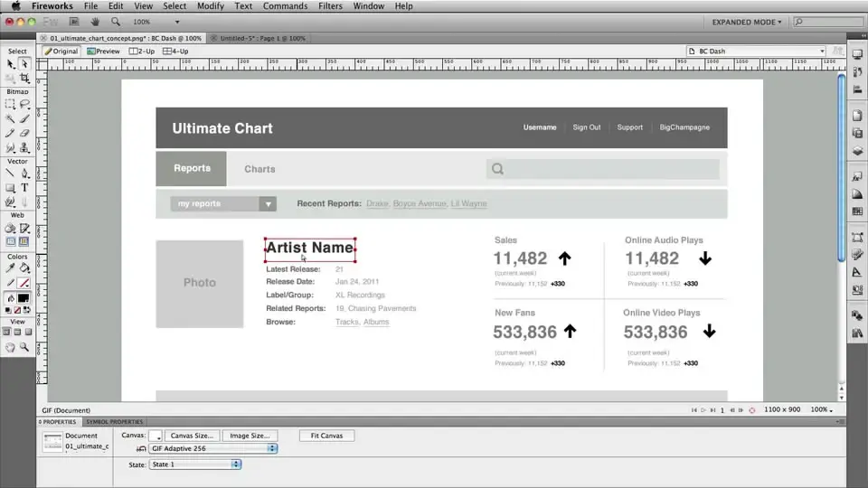Select the Subselection tool
Screen dimensions: 868x488
(24, 64)
